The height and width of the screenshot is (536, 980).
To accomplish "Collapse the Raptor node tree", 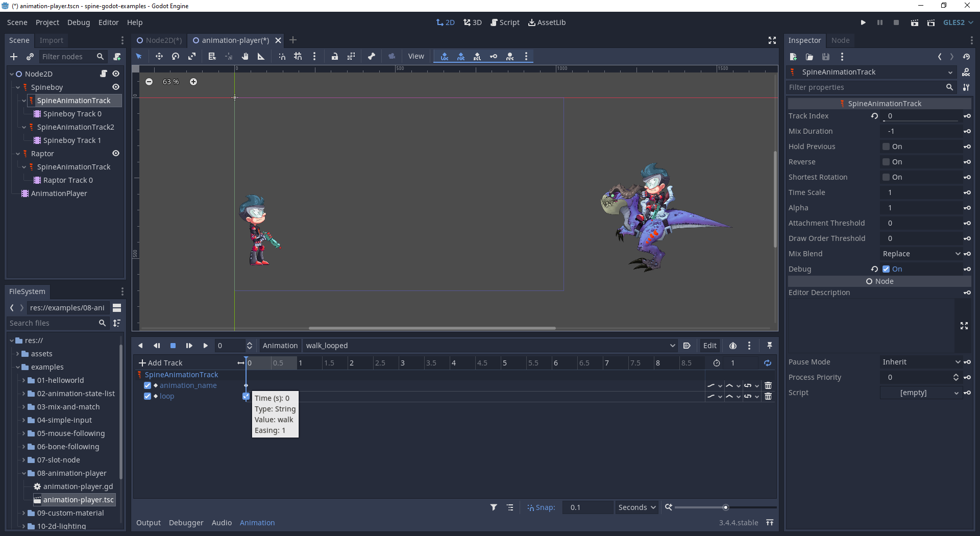I will point(18,154).
